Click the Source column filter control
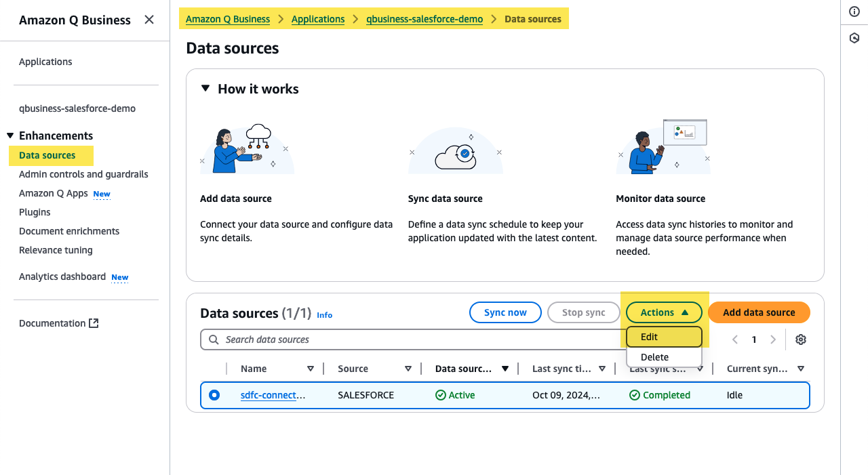This screenshot has height=475, width=868. [x=408, y=369]
